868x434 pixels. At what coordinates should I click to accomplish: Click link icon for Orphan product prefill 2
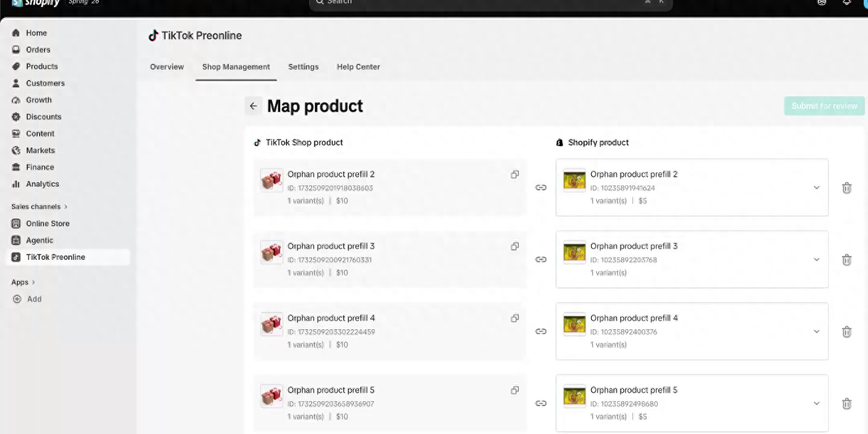[541, 188]
